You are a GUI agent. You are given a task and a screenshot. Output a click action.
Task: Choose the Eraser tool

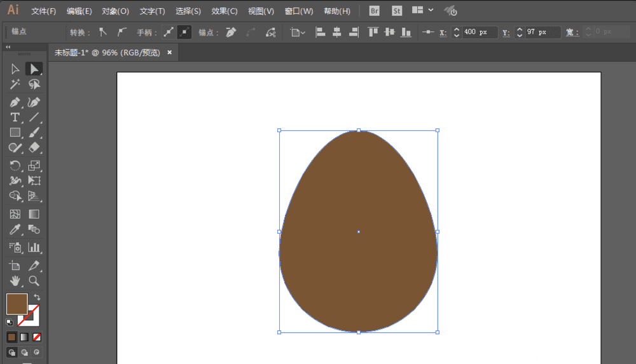click(x=34, y=148)
